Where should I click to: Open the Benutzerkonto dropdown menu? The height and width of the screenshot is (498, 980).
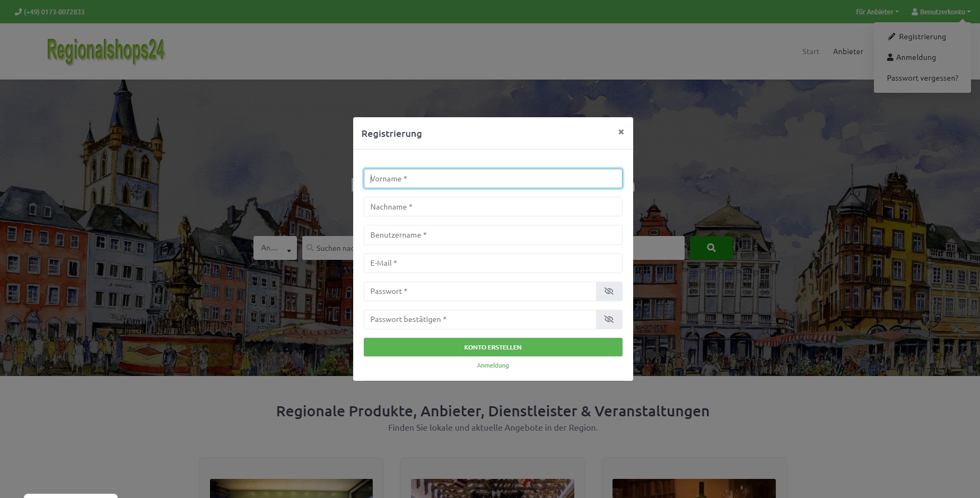coord(941,12)
